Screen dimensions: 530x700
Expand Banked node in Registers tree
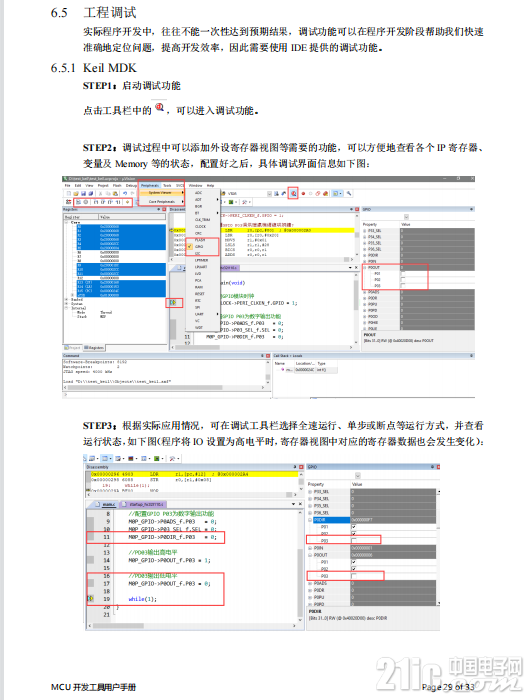pyautogui.click(x=67, y=300)
